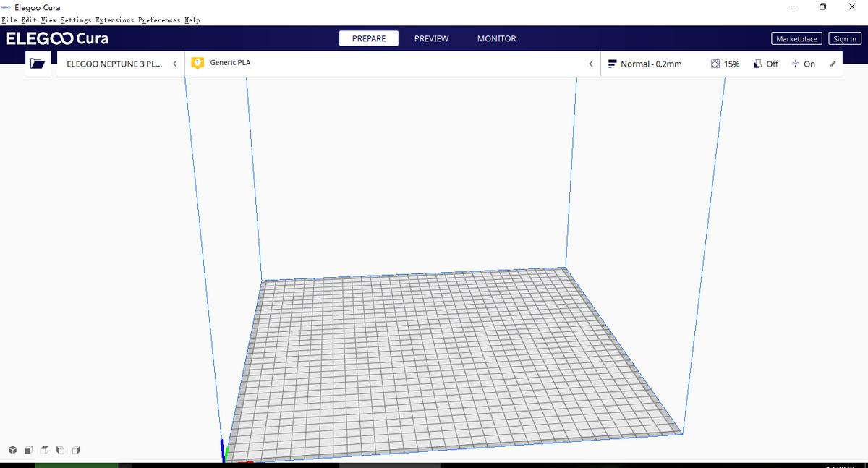868x468 pixels.
Task: Open file using the folder icon
Action: pos(38,64)
